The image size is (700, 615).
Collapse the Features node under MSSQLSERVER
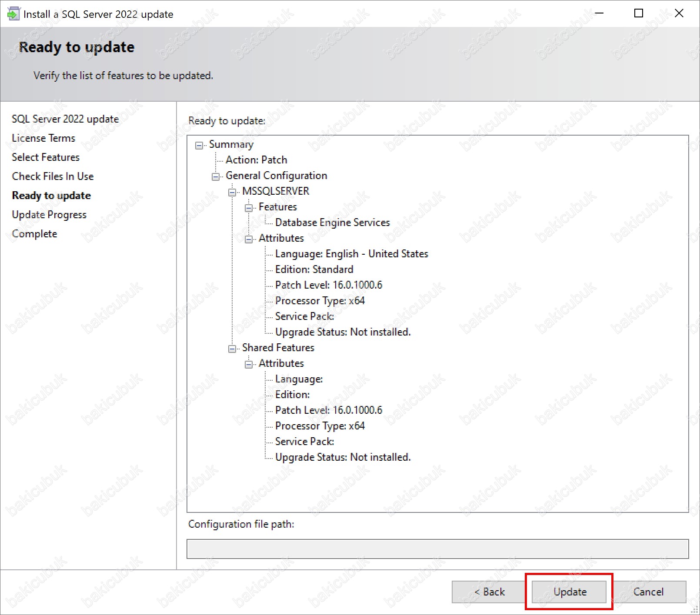pos(249,208)
